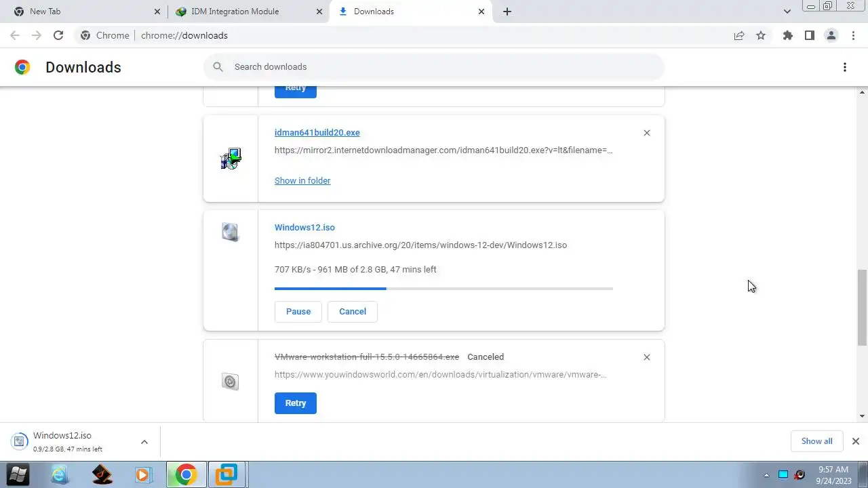868x488 pixels.
Task: Click the red tray icon next to clock
Action: pyautogui.click(x=800, y=475)
